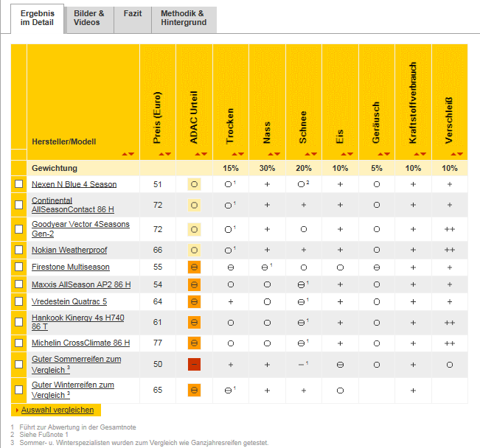Open the Fazit tab

133,19
